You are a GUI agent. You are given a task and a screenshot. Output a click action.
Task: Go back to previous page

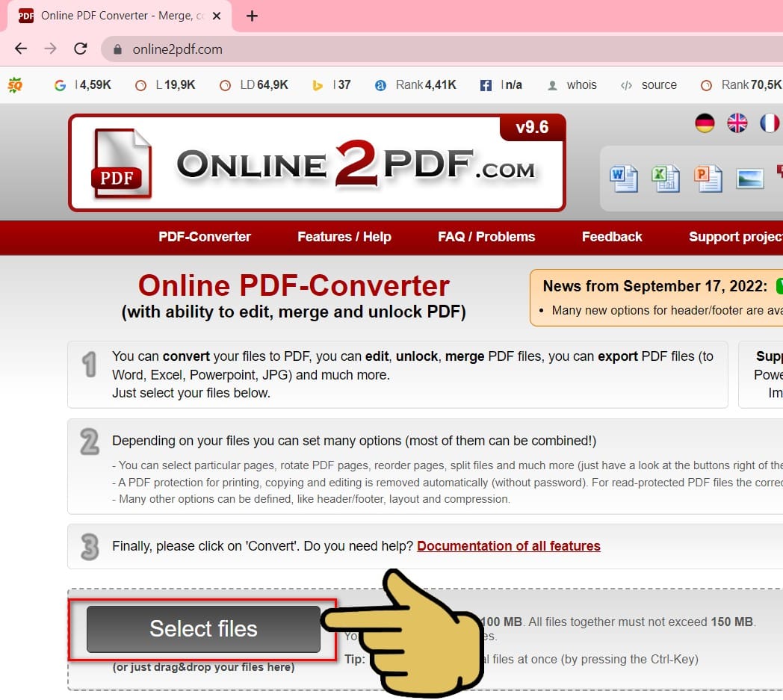(x=21, y=49)
